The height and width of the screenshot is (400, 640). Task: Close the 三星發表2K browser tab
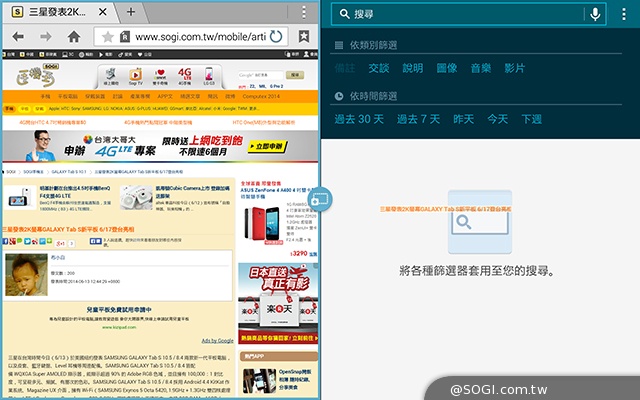click(103, 12)
